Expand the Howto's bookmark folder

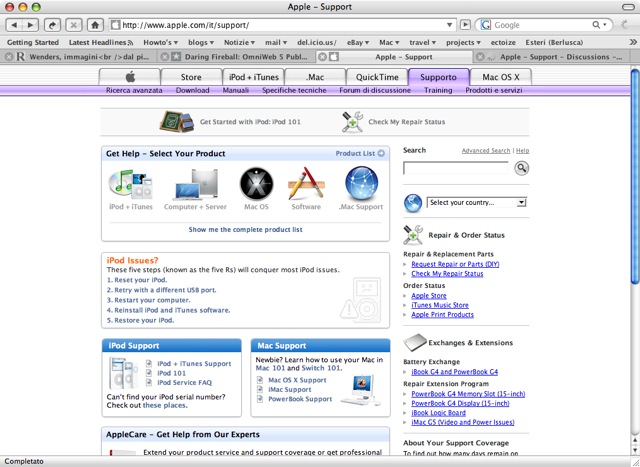tap(160, 42)
